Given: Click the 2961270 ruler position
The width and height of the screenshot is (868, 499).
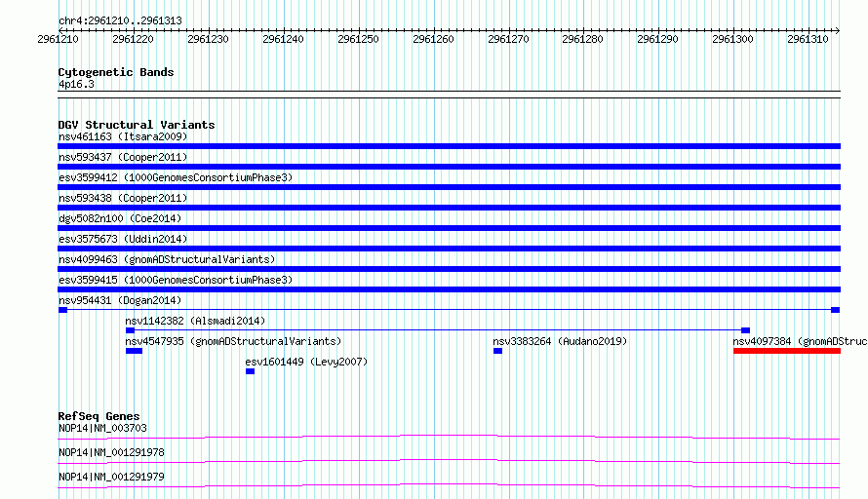Looking at the screenshot, I should pyautogui.click(x=508, y=39).
